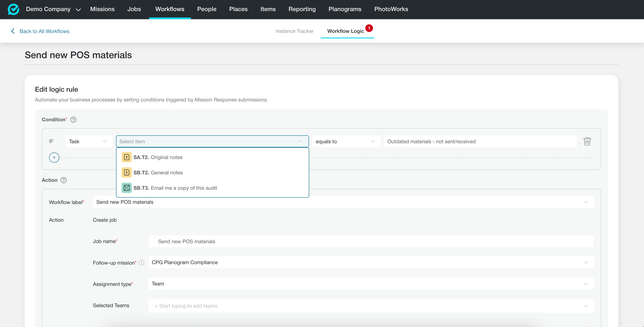The image size is (644, 327).
Task: Click the text icon of SB.T2 item
Action: (x=126, y=172)
